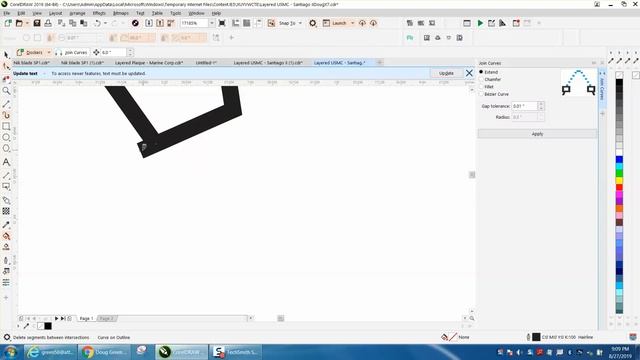Switch to the Page 1 tab
Viewport: 640px width, 360px height.
[86, 318]
